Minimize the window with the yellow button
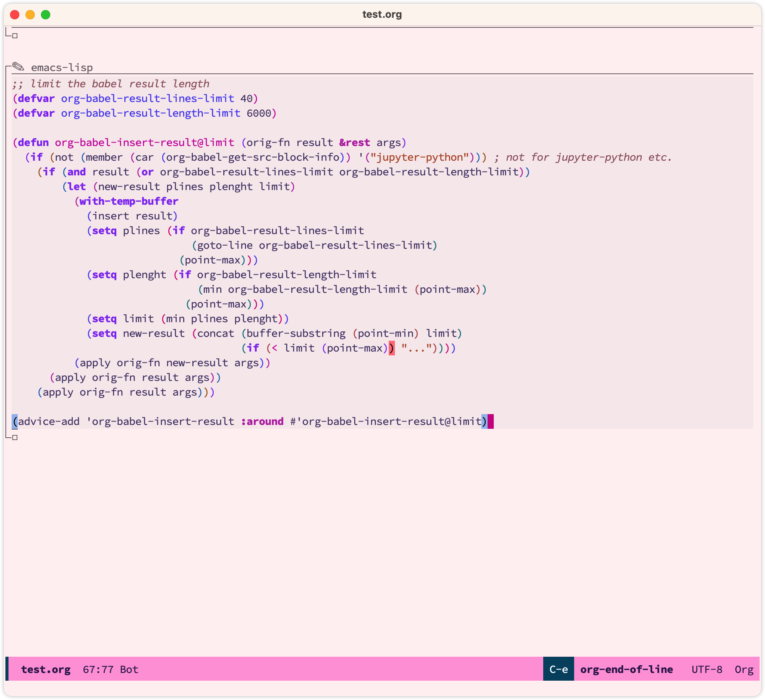765x700 pixels. (x=30, y=15)
